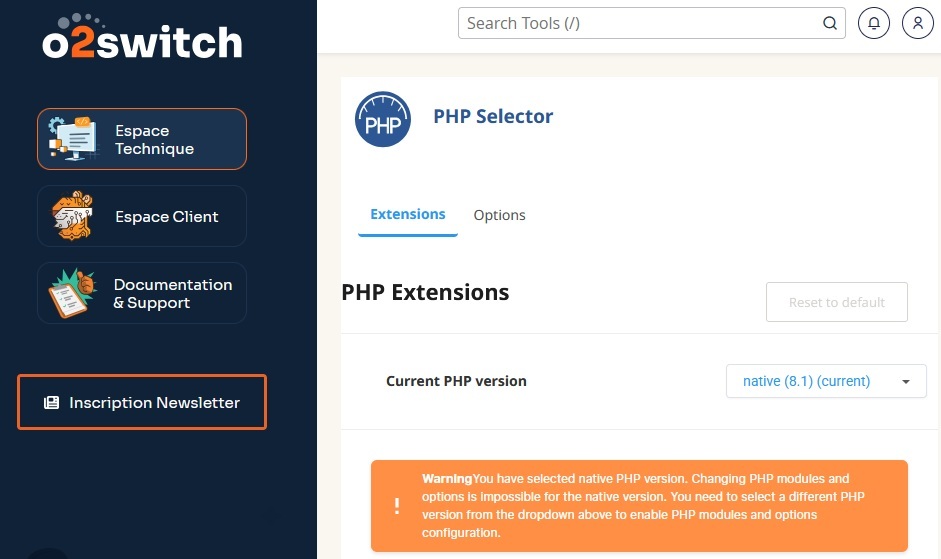Open the notifications bell

pyautogui.click(x=874, y=23)
